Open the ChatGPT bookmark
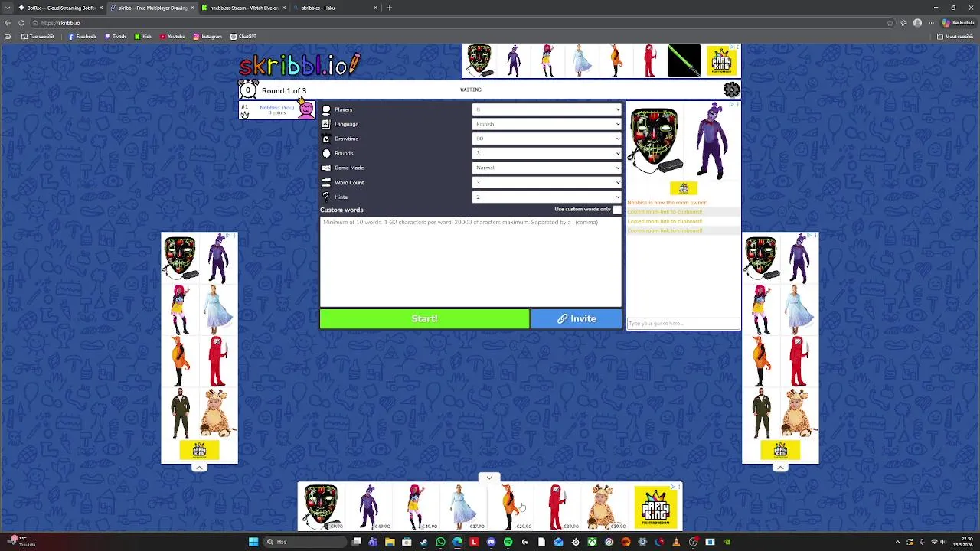The image size is (980, 551). (x=243, y=37)
